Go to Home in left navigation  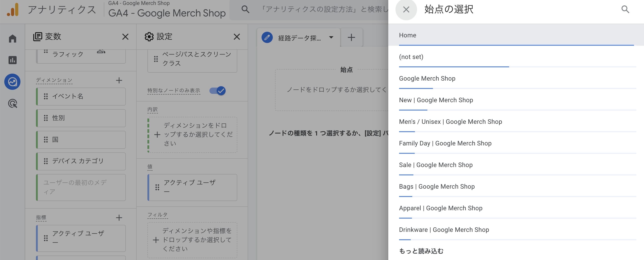(13, 38)
